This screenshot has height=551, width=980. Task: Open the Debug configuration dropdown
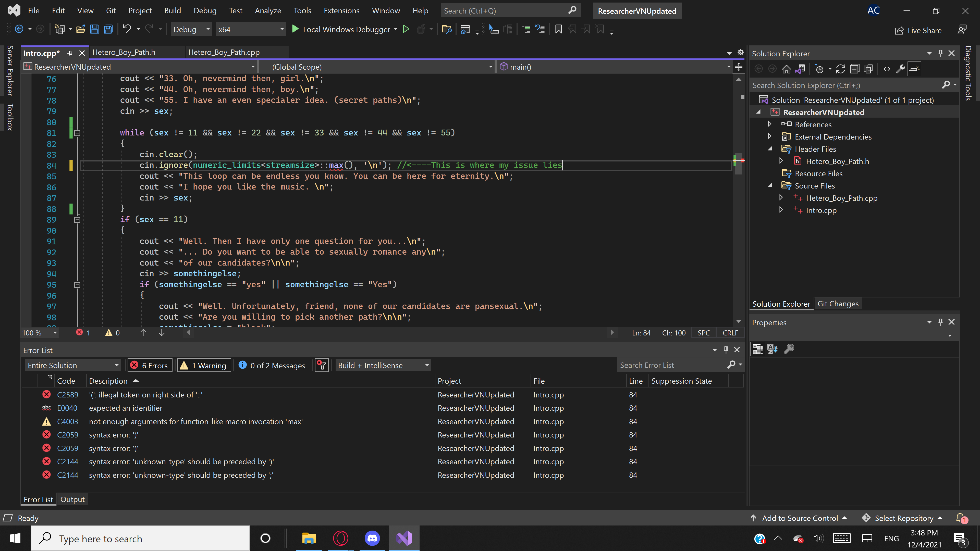click(x=191, y=29)
